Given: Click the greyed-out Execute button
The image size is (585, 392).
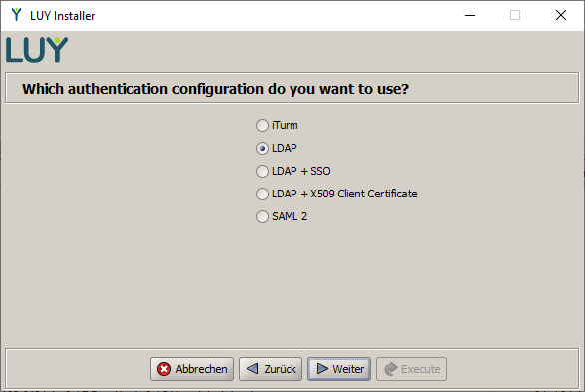Looking at the screenshot, I should coord(412,369).
